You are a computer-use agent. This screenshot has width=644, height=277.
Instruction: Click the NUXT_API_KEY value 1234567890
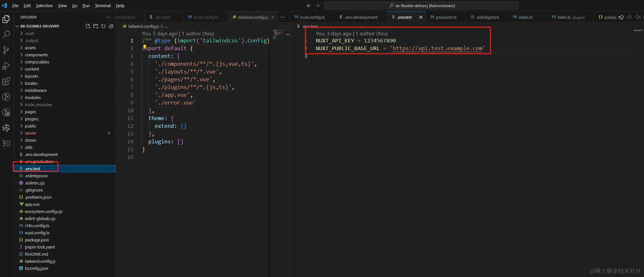[380, 40]
